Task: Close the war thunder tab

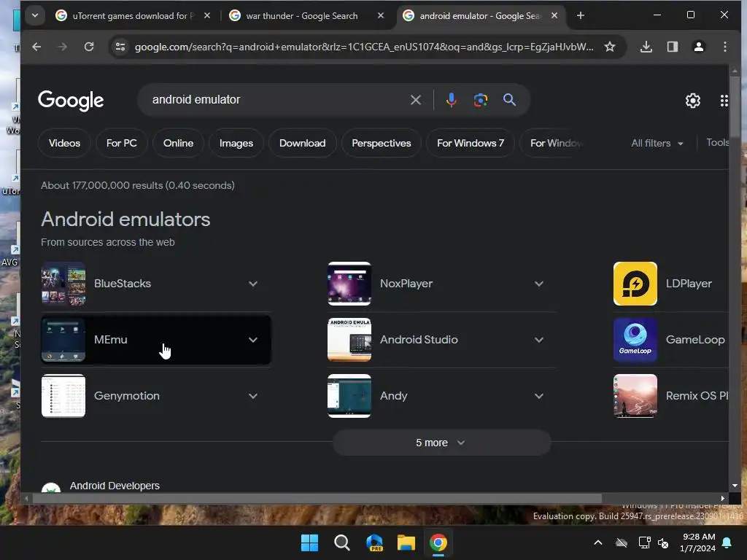Action: pyautogui.click(x=380, y=16)
